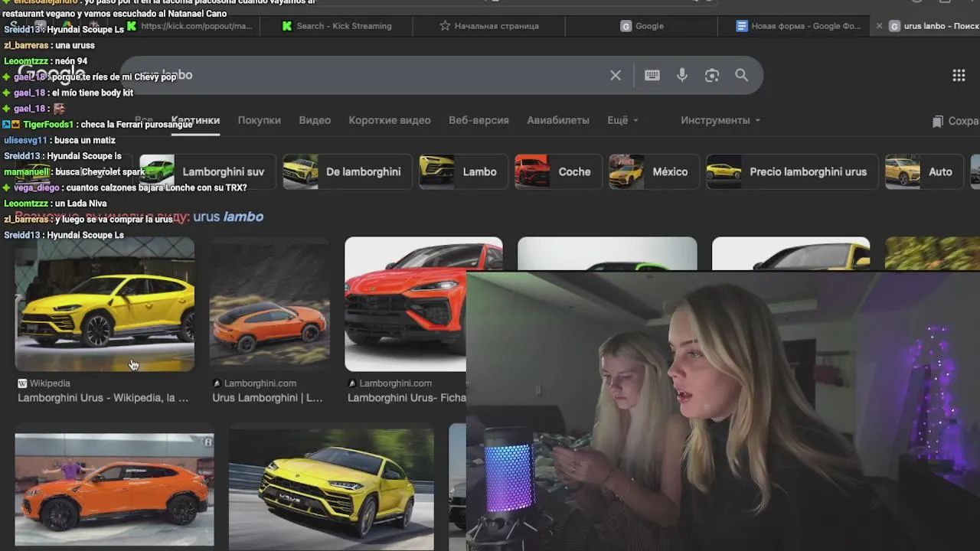Click chat message 'el mío tiene body kit'
The width and height of the screenshot is (980, 551).
pyautogui.click(x=93, y=93)
